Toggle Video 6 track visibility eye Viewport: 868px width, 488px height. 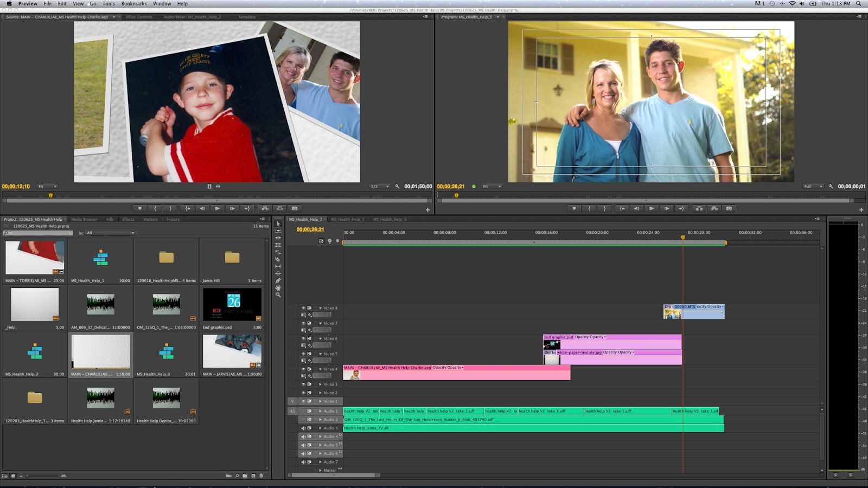(x=303, y=338)
